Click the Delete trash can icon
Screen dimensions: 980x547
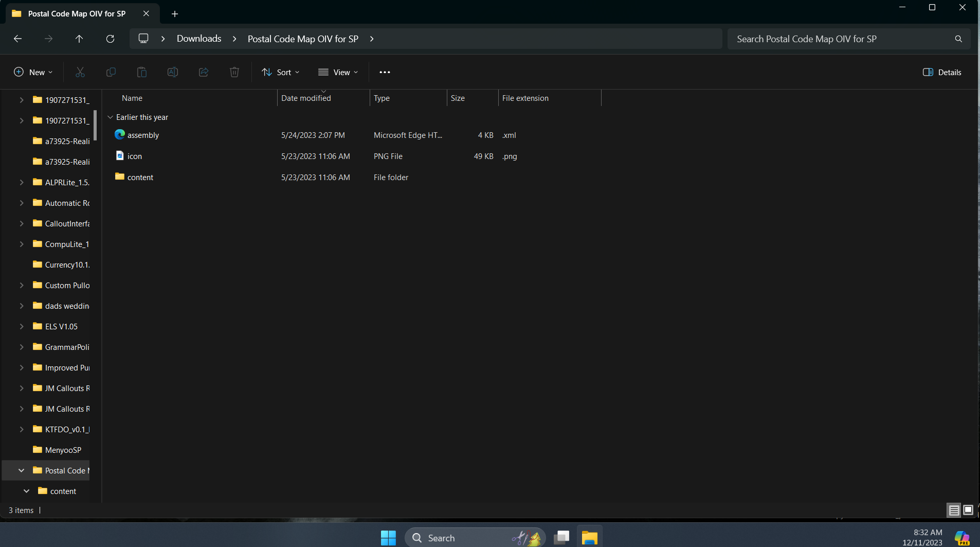click(x=234, y=73)
